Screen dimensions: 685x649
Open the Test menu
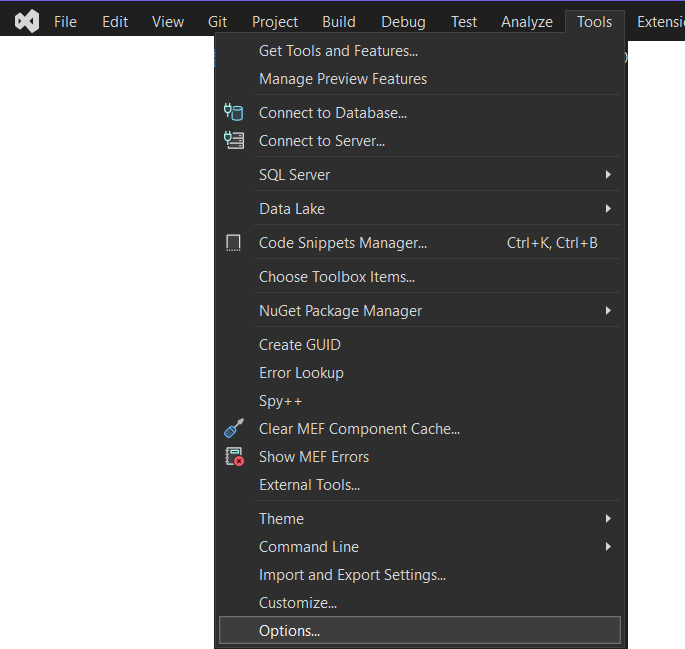[x=464, y=22]
